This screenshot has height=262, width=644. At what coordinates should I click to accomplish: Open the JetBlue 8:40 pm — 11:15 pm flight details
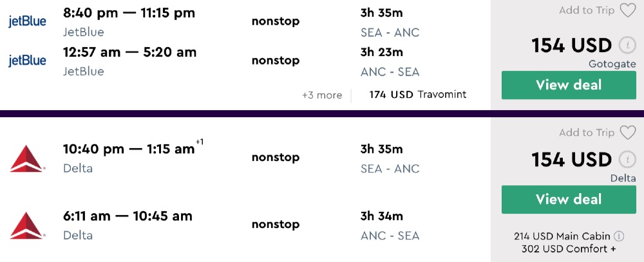[129, 13]
